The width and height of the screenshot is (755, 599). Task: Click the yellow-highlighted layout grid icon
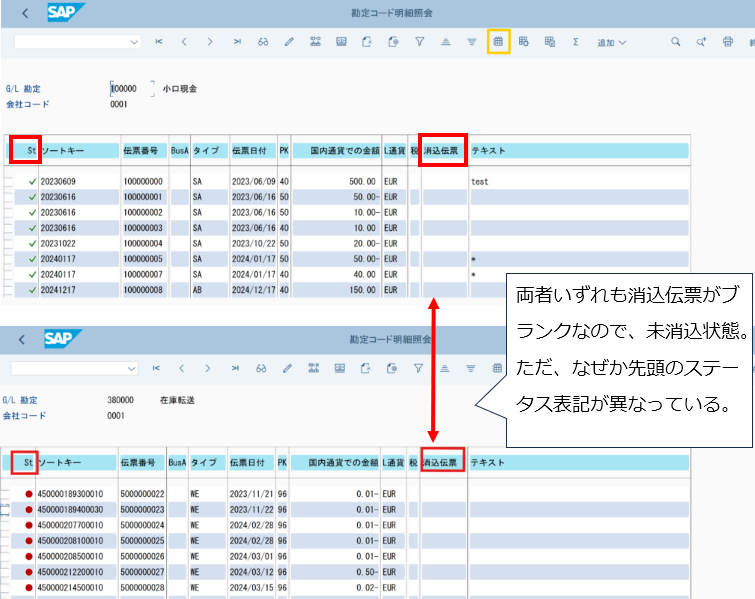pyautogui.click(x=498, y=42)
